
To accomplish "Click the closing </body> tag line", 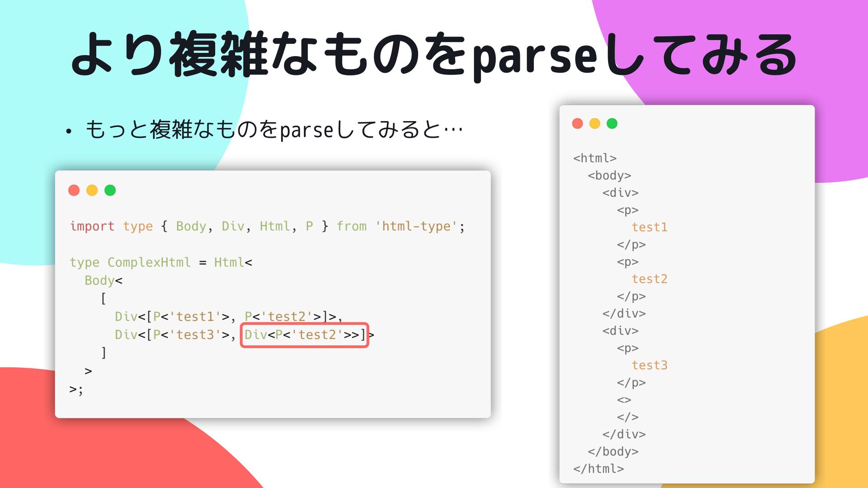I will coord(613,451).
